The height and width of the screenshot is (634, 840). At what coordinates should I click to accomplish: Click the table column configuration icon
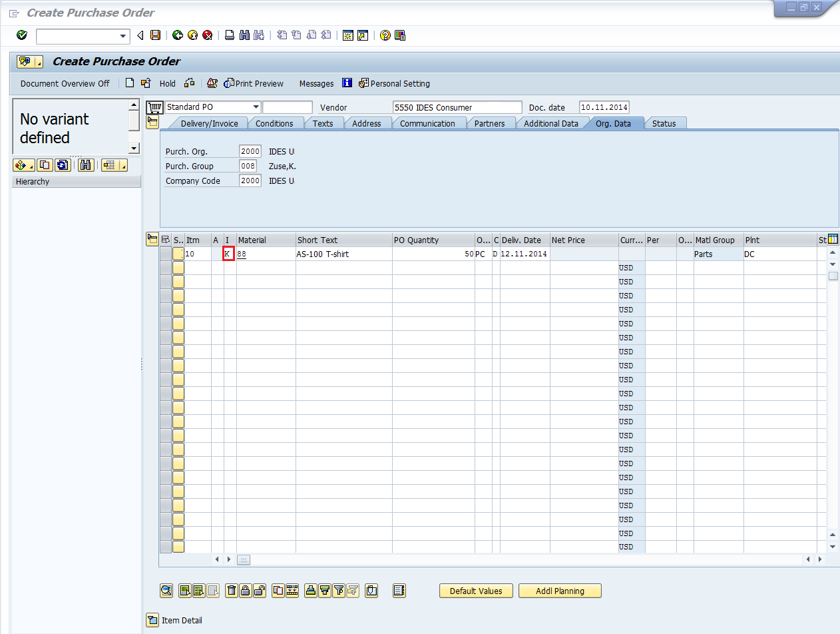[833, 240]
